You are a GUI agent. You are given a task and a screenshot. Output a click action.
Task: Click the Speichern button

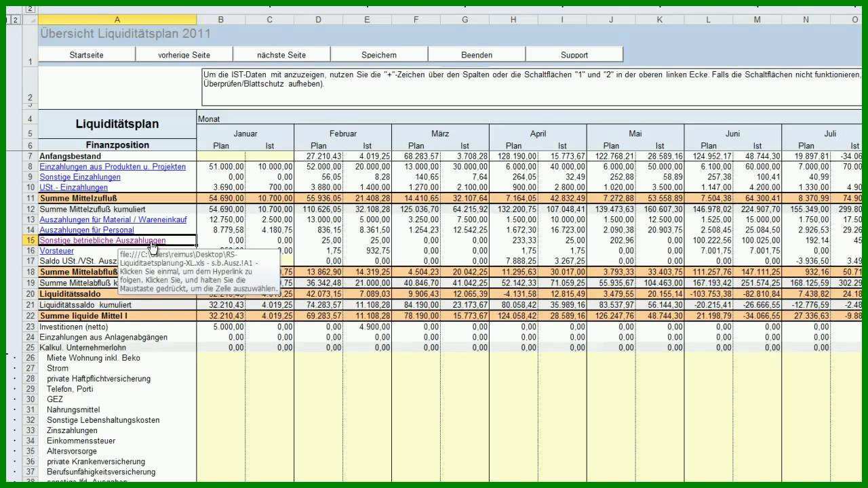coord(379,55)
